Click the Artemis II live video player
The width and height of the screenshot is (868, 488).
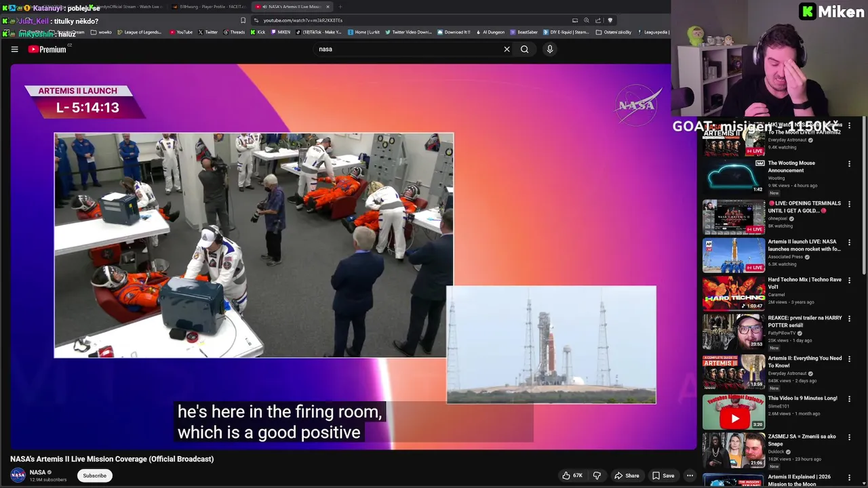[x=353, y=256]
